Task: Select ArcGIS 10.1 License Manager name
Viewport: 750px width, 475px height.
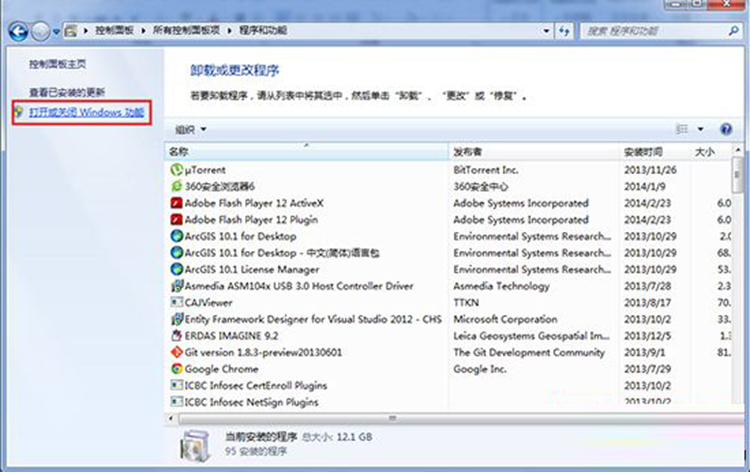Action: tap(252, 269)
